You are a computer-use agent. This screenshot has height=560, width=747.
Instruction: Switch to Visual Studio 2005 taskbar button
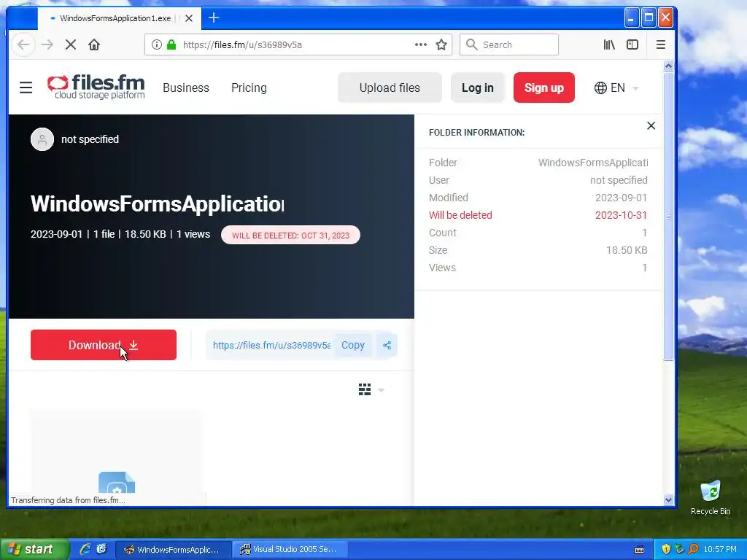pyautogui.click(x=290, y=550)
